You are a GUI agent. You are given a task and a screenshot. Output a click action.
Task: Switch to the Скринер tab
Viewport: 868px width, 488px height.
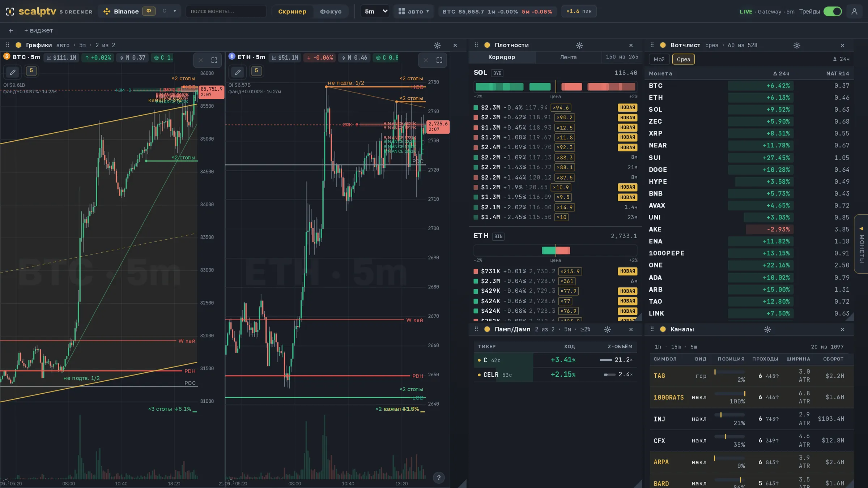point(292,12)
